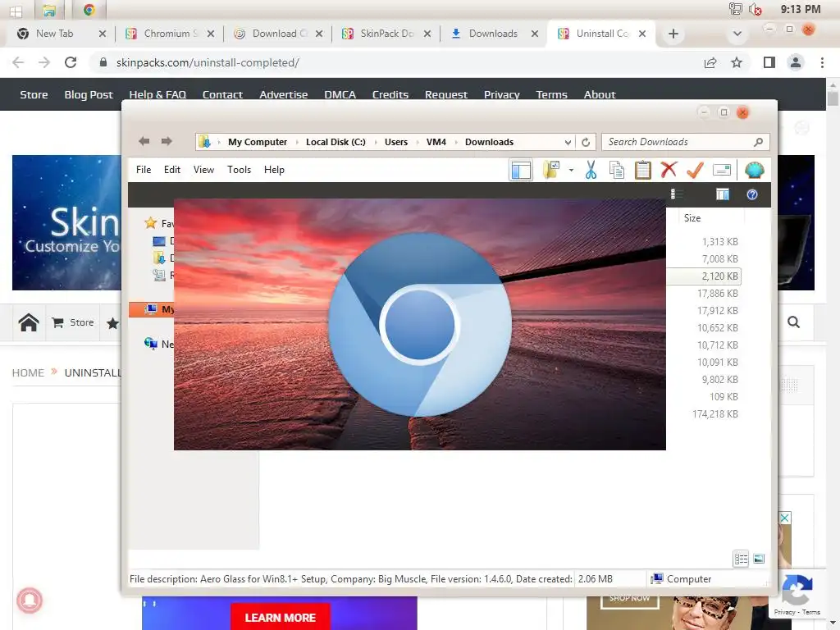Select My Computer in the address path

point(258,142)
